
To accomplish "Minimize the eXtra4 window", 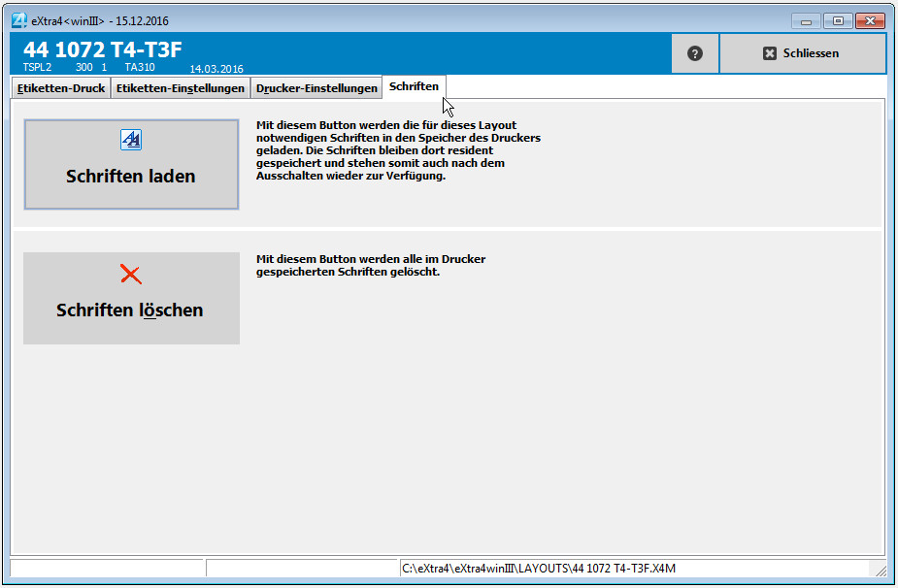I will coord(806,20).
